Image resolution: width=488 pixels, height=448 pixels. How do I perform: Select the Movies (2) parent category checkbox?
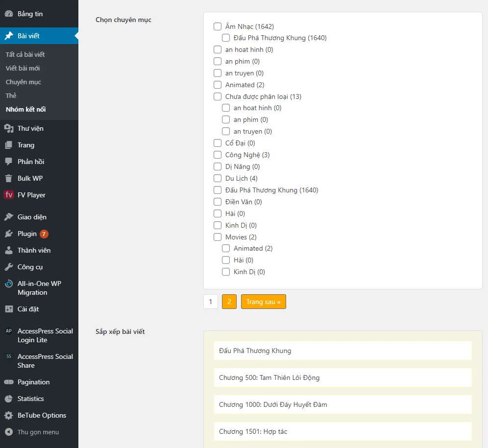point(218,237)
